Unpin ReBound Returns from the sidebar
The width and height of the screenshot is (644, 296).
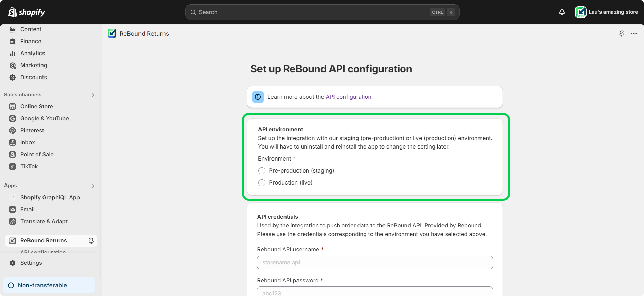click(x=91, y=241)
